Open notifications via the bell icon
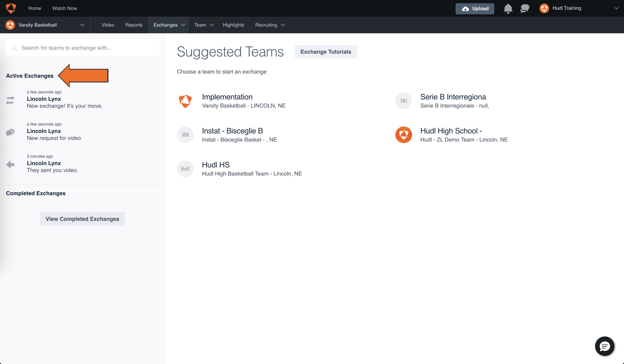The width and height of the screenshot is (624, 364). (x=508, y=8)
